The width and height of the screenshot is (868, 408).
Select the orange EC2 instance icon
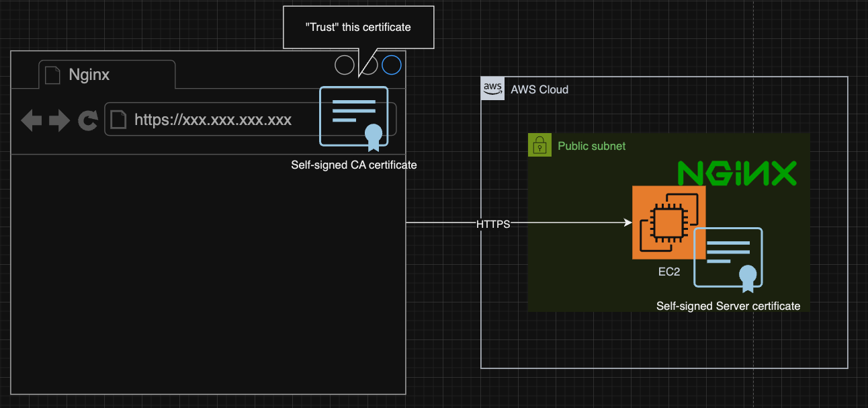[x=668, y=222]
